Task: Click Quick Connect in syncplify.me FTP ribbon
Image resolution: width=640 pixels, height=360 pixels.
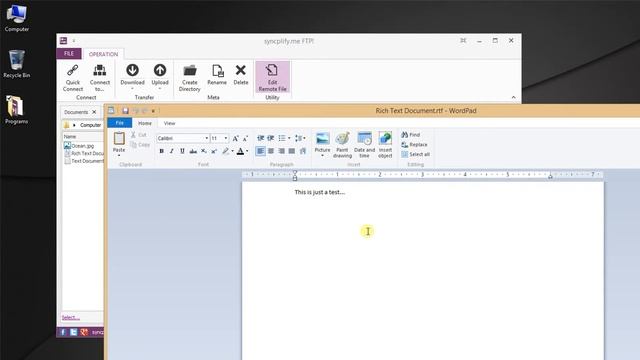Action: tap(73, 78)
